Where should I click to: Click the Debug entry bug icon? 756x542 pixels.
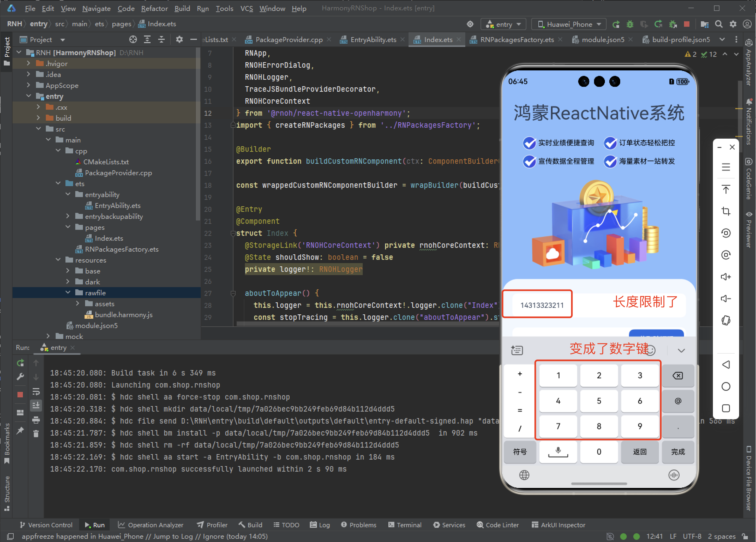[630, 24]
